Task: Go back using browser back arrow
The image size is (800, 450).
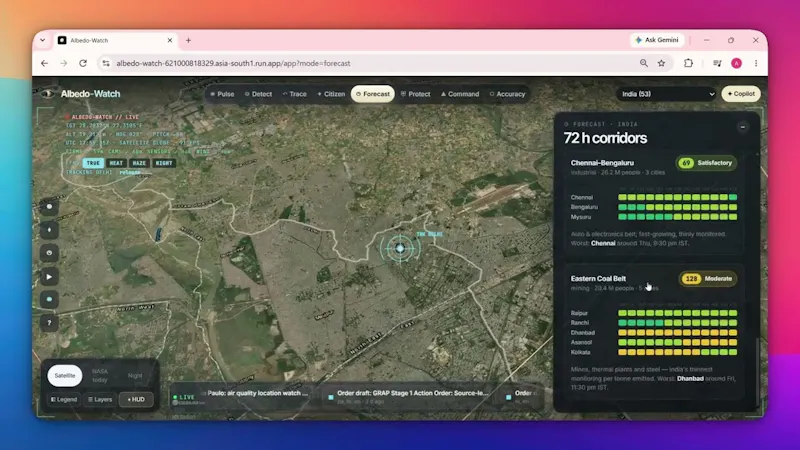Action: coord(44,63)
